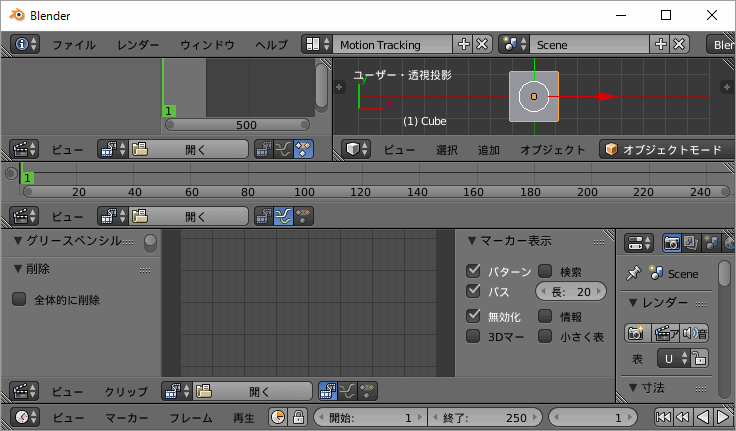Click the scene browse icon in top bar

tap(514, 44)
